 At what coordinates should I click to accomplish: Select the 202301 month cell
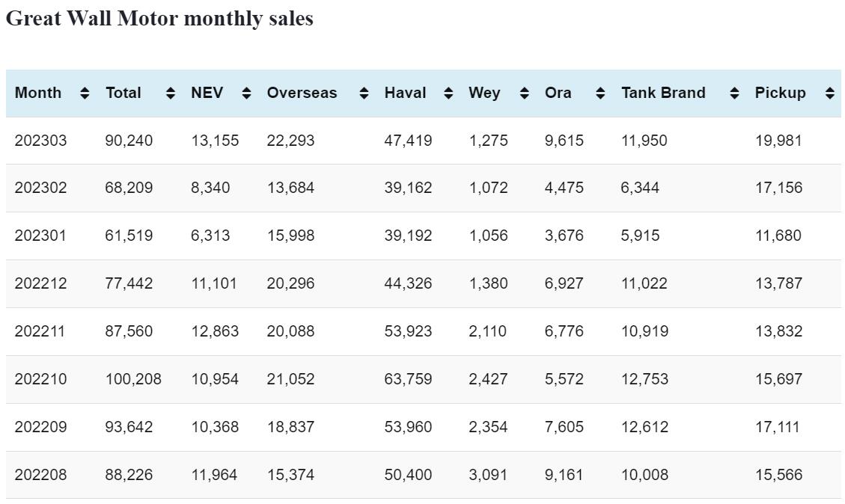click(40, 236)
